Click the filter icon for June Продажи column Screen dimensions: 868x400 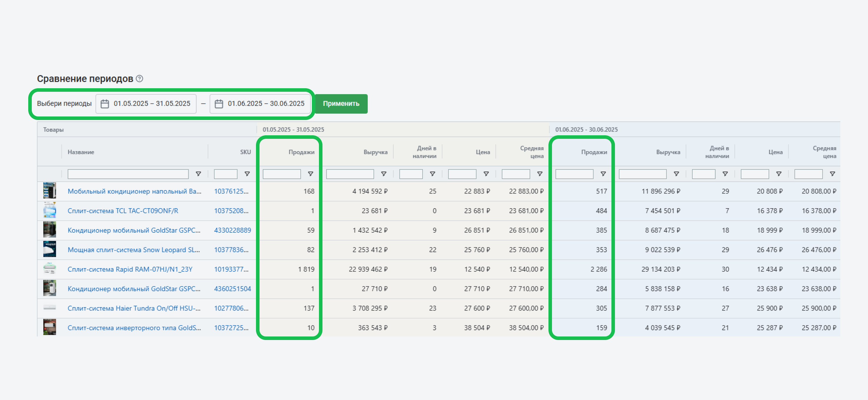[x=603, y=174]
